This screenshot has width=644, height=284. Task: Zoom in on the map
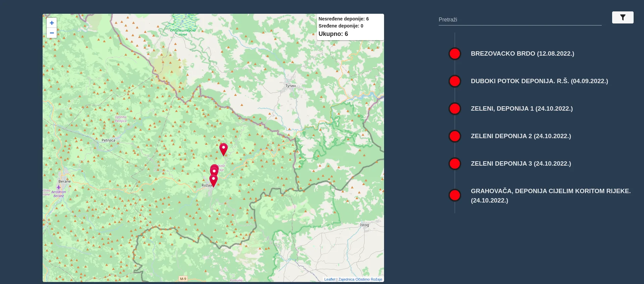[x=52, y=23]
